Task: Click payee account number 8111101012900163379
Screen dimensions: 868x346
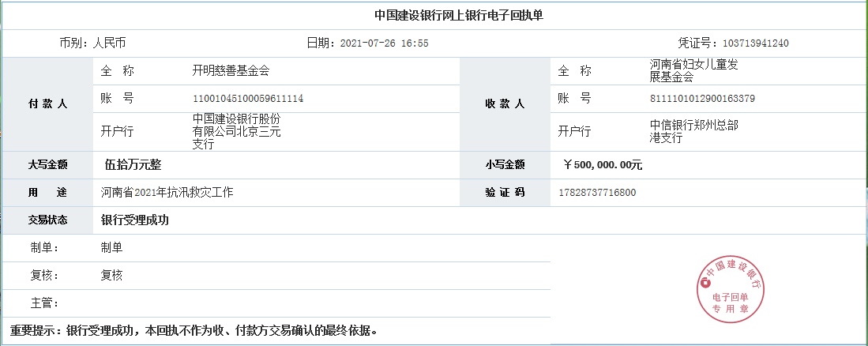Action: 702,99
